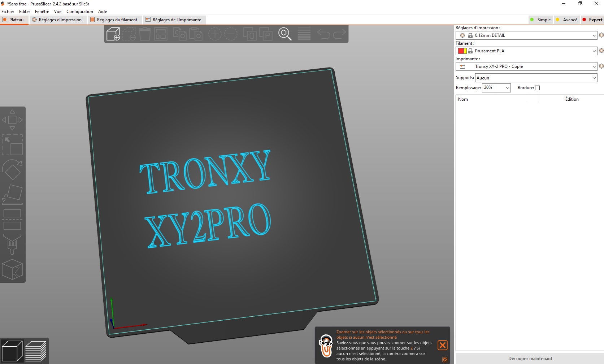Select the Cut tool in left toolbar
604x364 pixels.
12,220
